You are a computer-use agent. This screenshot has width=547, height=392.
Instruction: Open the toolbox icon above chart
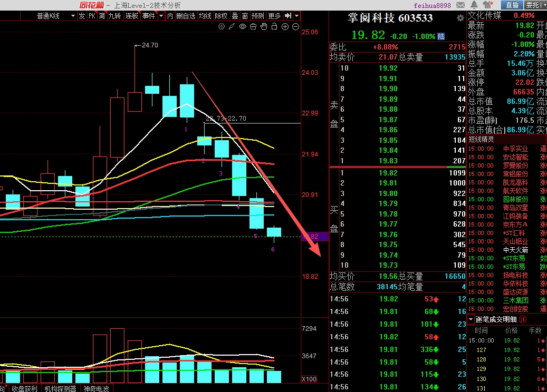point(253,26)
